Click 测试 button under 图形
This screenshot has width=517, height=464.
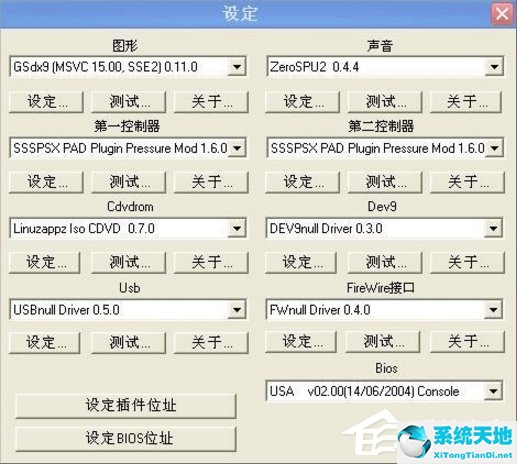129,101
